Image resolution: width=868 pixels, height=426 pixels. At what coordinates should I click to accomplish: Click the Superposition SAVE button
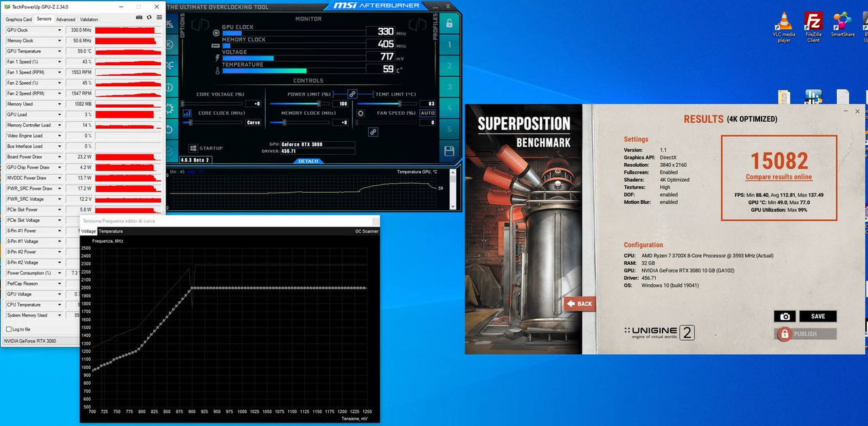click(x=818, y=316)
